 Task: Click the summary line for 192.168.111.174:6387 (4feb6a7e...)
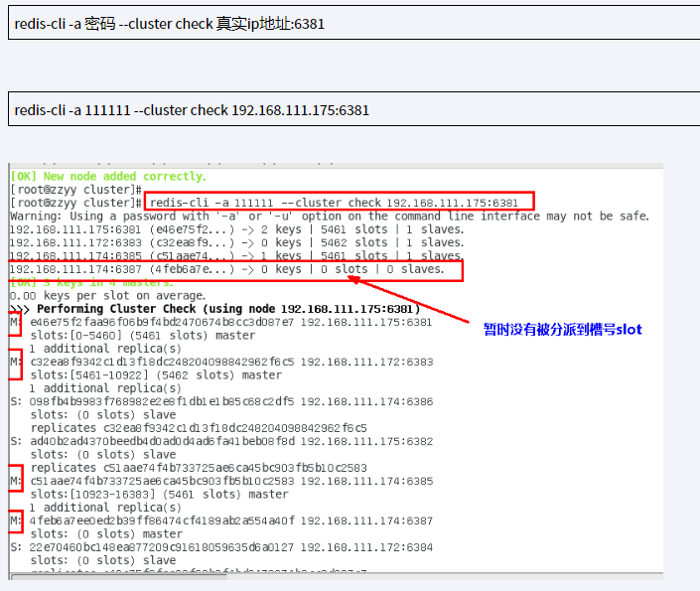(227, 269)
